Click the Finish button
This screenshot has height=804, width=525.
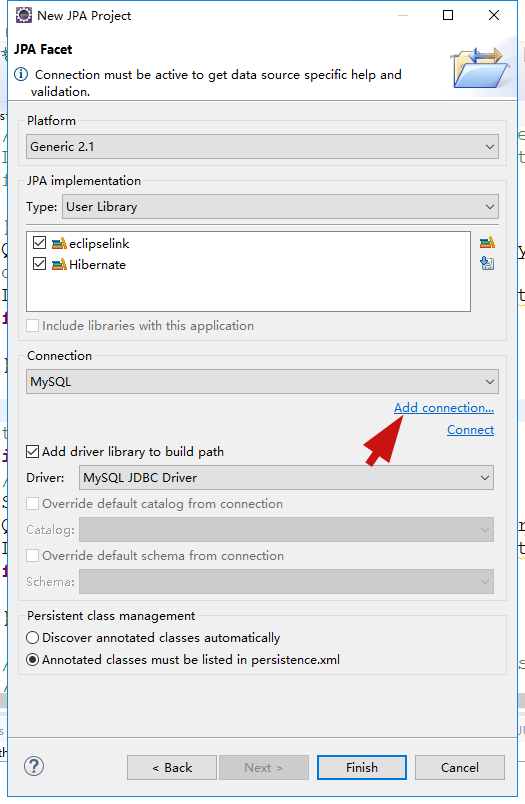click(361, 768)
